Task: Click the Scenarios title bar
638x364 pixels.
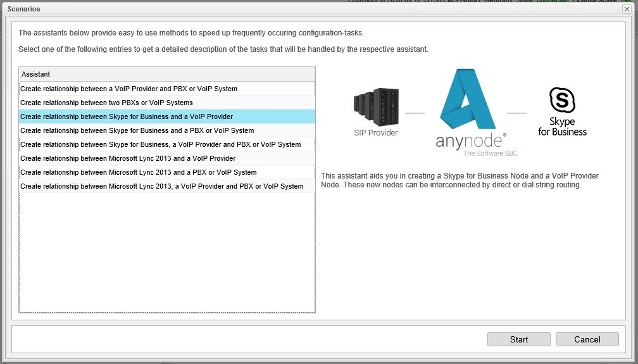Action: click(x=253, y=9)
